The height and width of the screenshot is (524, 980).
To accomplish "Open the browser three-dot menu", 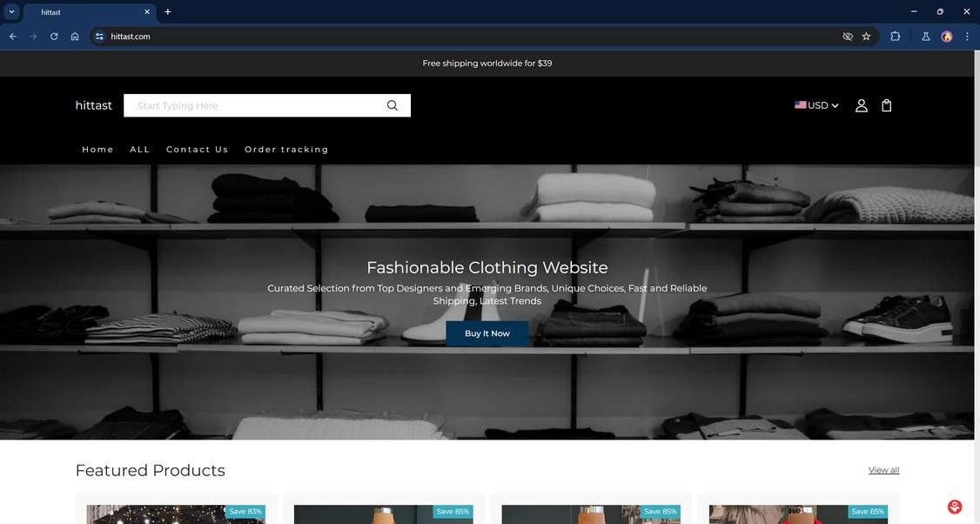I will [x=967, y=36].
